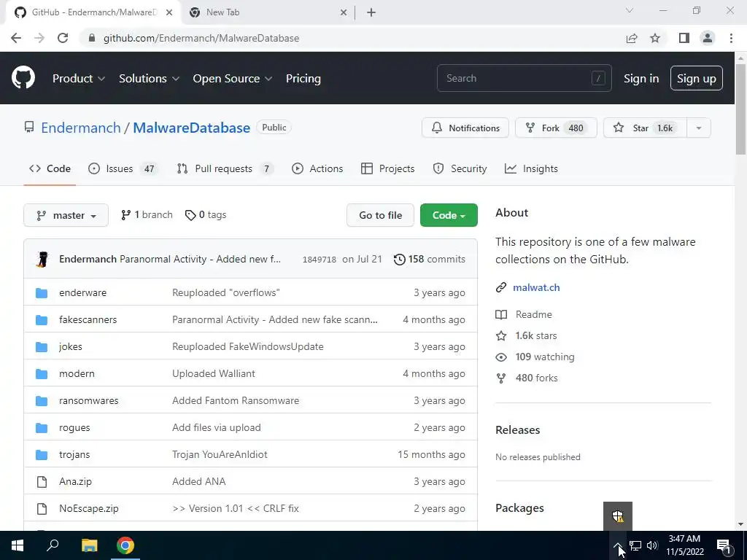Bookmark this page with star icon
The image size is (747, 560).
pyautogui.click(x=655, y=38)
